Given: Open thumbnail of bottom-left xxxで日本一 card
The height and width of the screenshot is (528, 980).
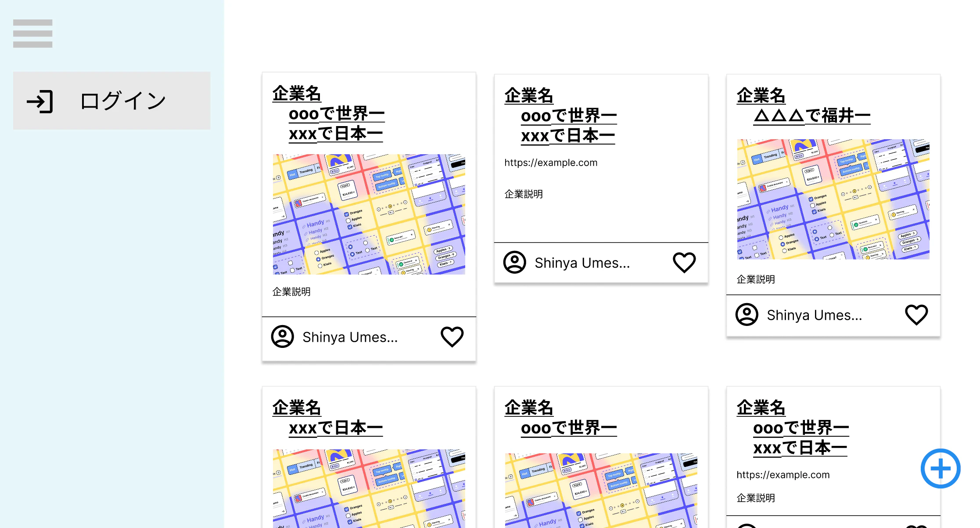Looking at the screenshot, I should [369, 488].
